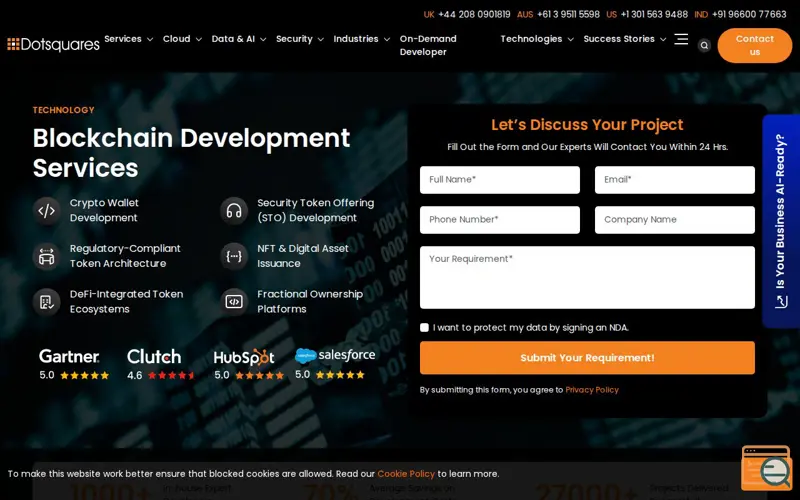The width and height of the screenshot is (800, 500).
Task: Click the Dotsquares logo
Action: point(53,44)
